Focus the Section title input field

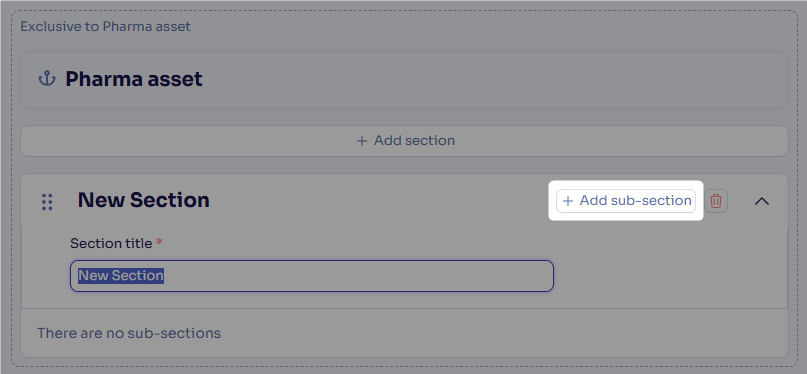pos(312,276)
